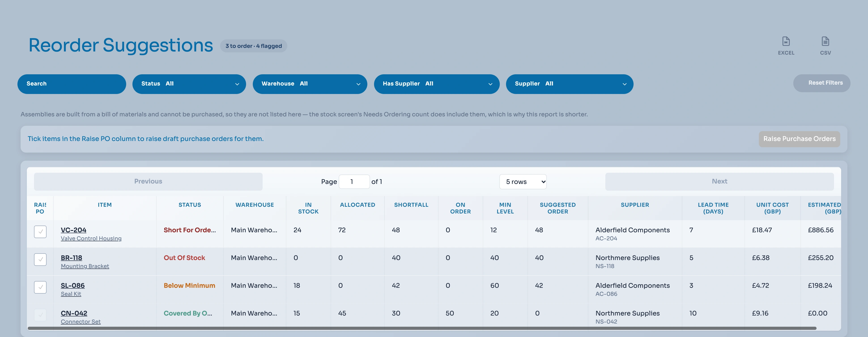
Task: Go to the Next page
Action: point(719,181)
